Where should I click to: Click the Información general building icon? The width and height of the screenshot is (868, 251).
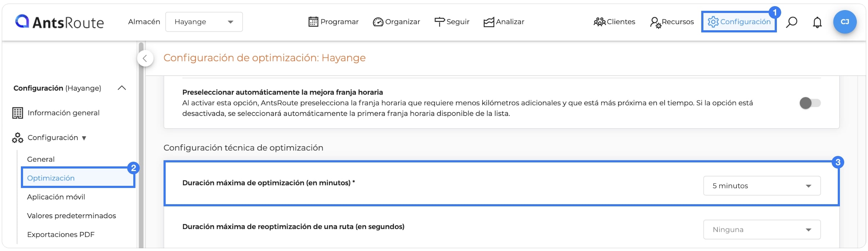18,113
